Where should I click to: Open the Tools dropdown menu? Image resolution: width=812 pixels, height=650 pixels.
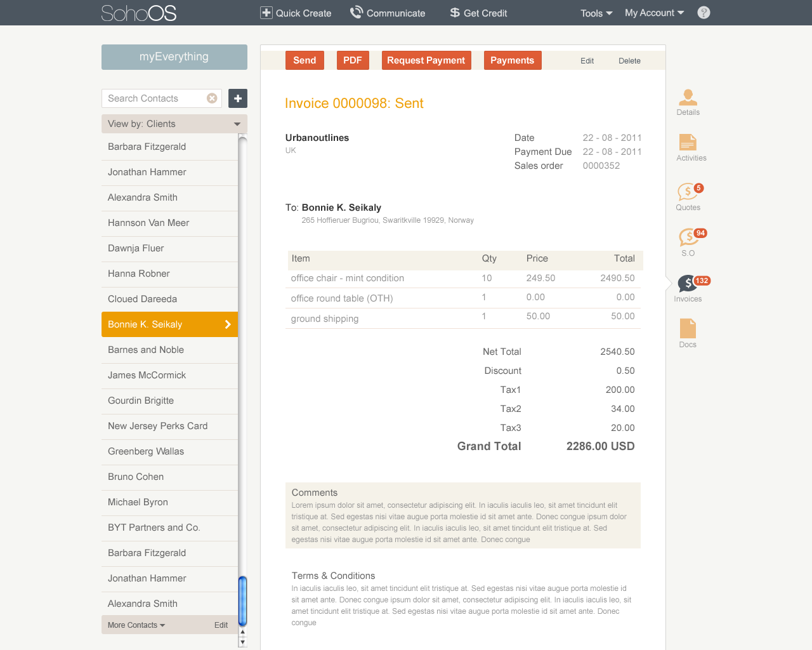click(596, 13)
